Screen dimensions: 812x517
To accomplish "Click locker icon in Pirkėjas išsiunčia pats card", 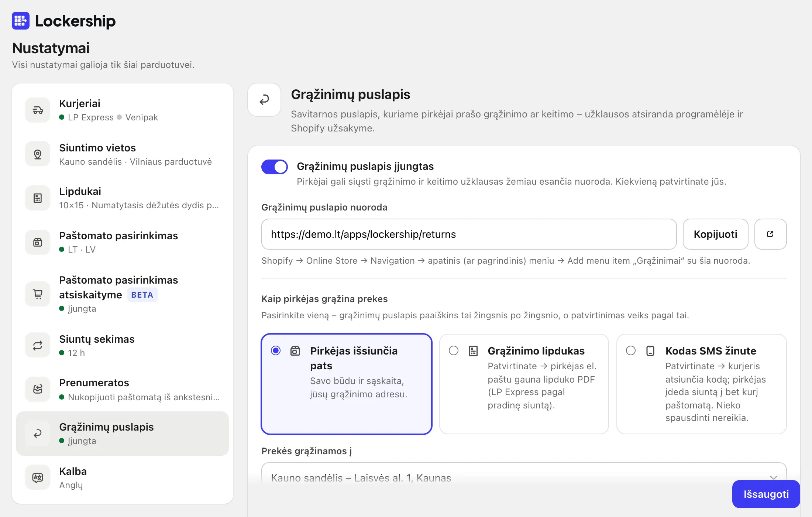I will coord(295,350).
